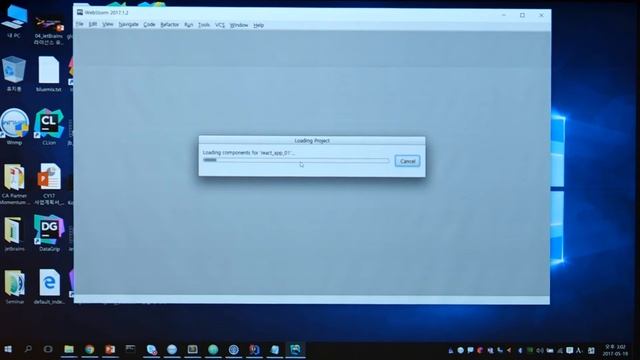Open the Refactor menu

point(170,25)
